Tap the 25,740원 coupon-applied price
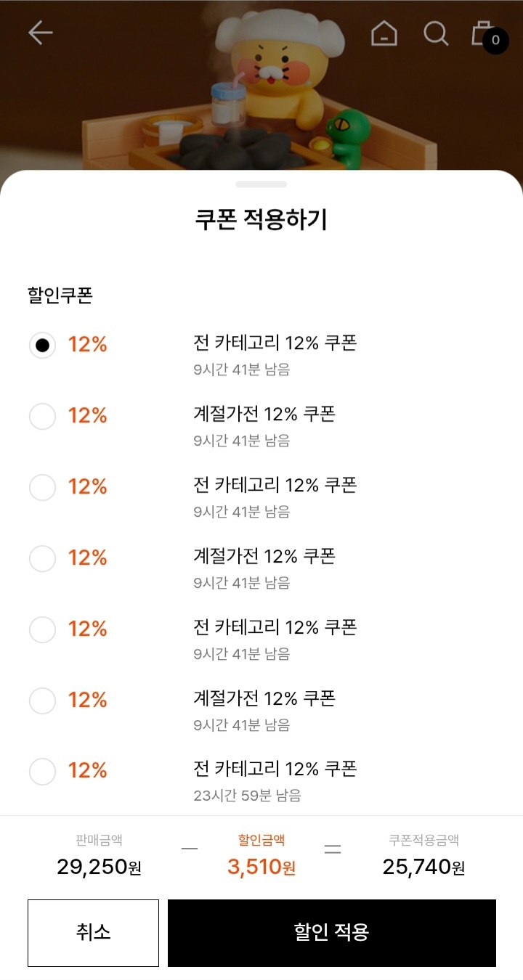The image size is (523, 980). [x=423, y=867]
